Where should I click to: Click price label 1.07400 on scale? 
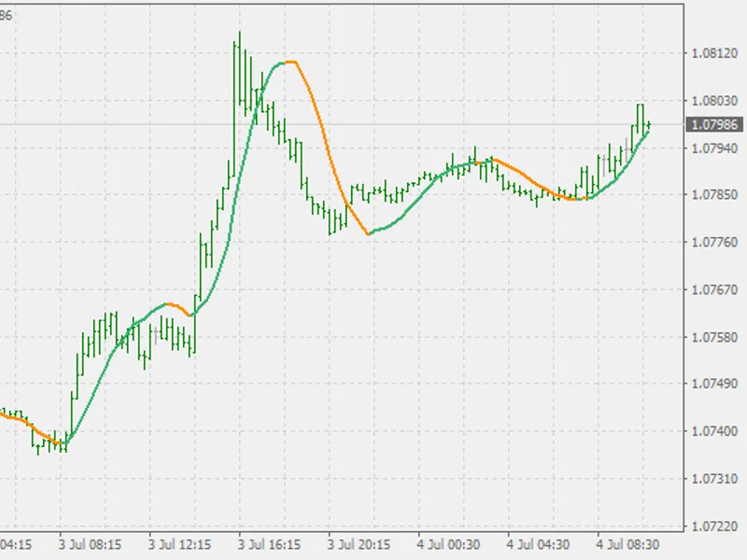(x=714, y=431)
